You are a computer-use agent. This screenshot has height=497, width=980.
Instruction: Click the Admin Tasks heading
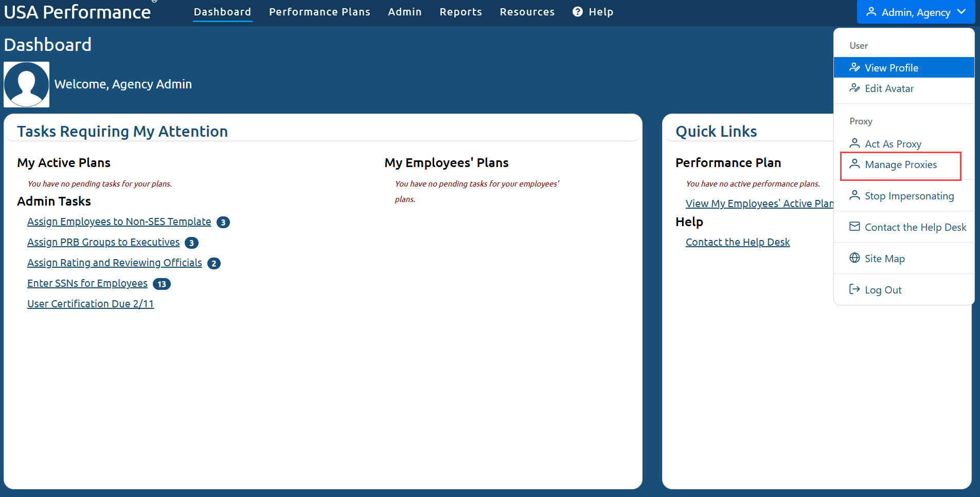click(x=54, y=201)
